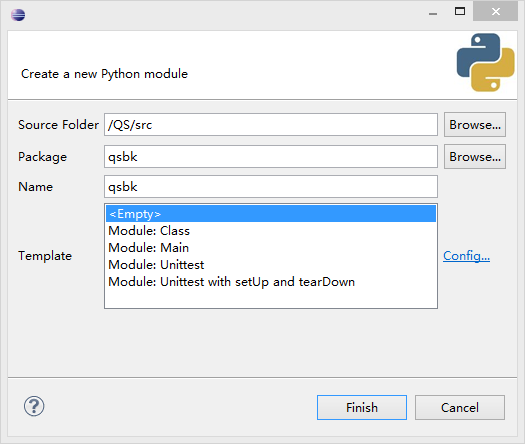The image size is (525, 444).
Task: Cancel the new module wizard
Action: tap(460, 408)
